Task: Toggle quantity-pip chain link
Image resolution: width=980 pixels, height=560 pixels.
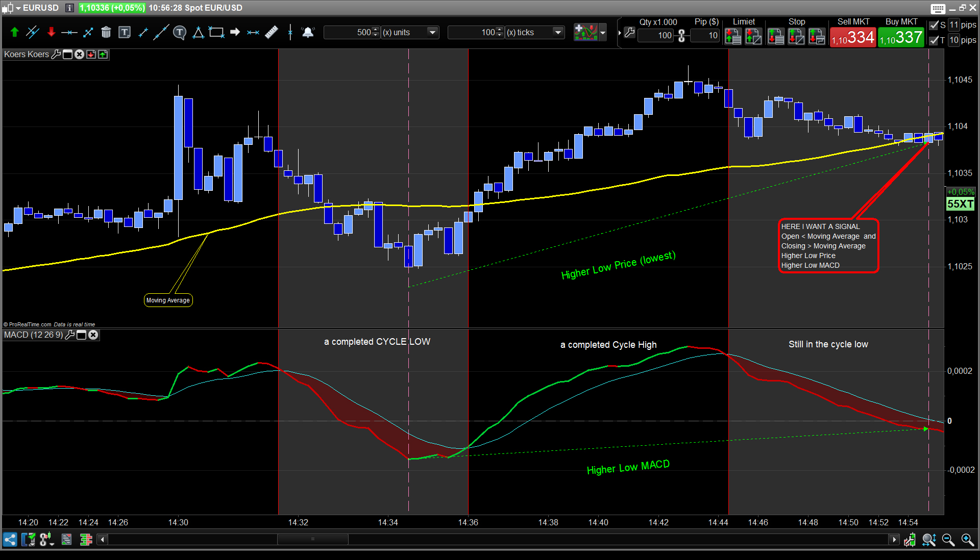Action: [681, 36]
